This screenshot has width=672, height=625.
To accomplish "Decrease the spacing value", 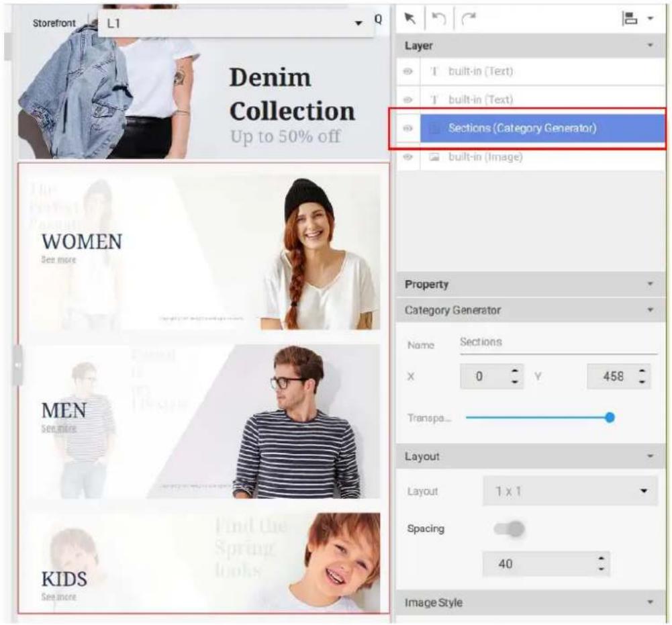I will point(601,569).
